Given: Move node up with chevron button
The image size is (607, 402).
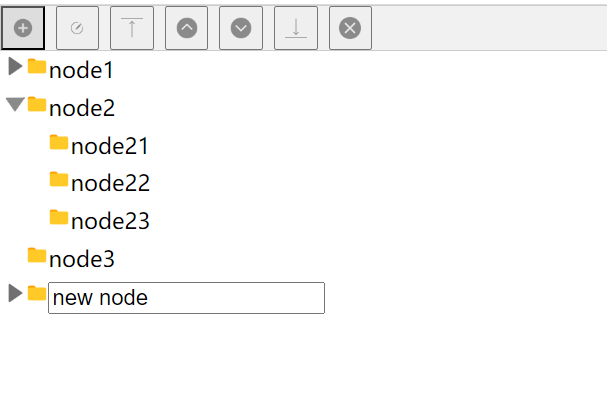Looking at the screenshot, I should [x=187, y=28].
